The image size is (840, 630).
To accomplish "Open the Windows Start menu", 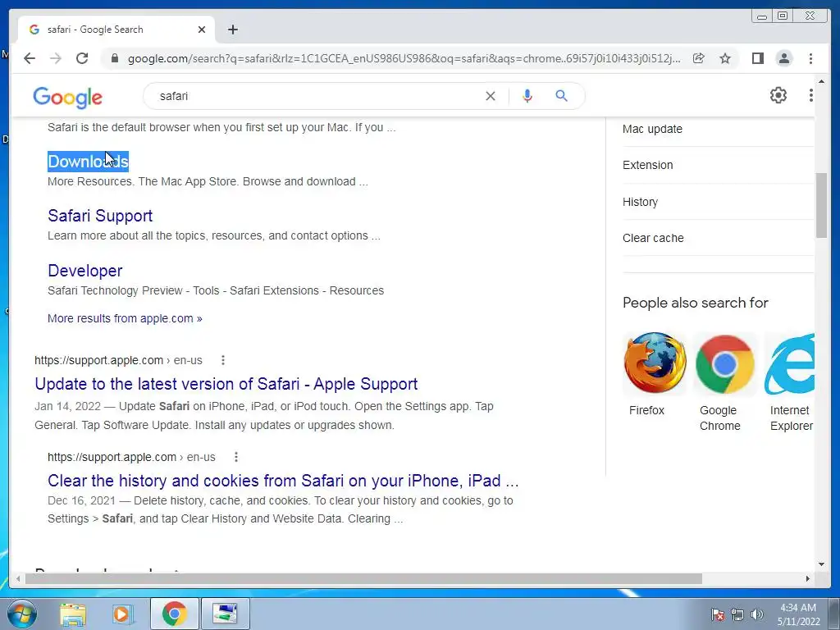I will pyautogui.click(x=22, y=614).
